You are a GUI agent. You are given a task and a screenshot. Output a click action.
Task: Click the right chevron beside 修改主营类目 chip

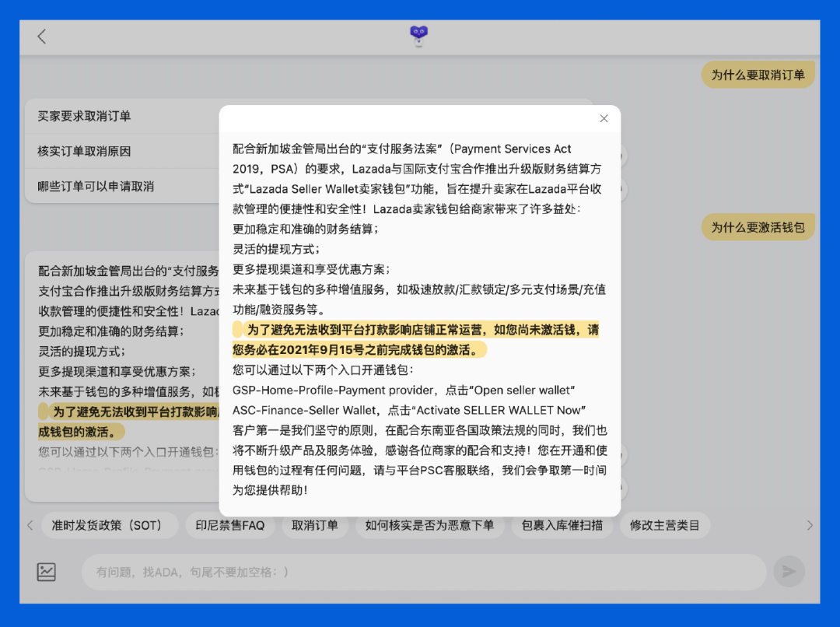pyautogui.click(x=811, y=525)
